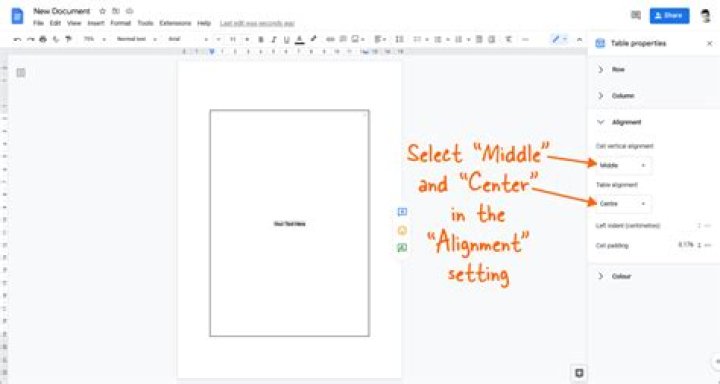Image resolution: width=720 pixels, height=384 pixels.
Task: Insert a link from toolbar
Action: click(330, 40)
